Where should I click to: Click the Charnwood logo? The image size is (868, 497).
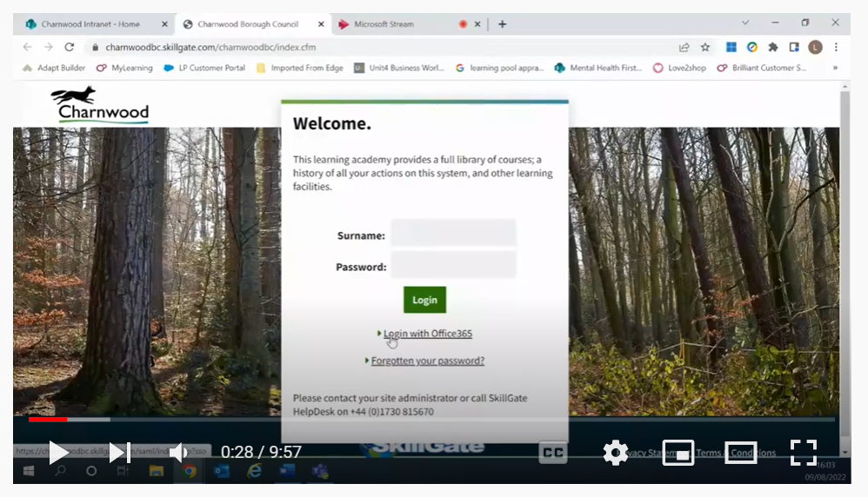(x=100, y=104)
